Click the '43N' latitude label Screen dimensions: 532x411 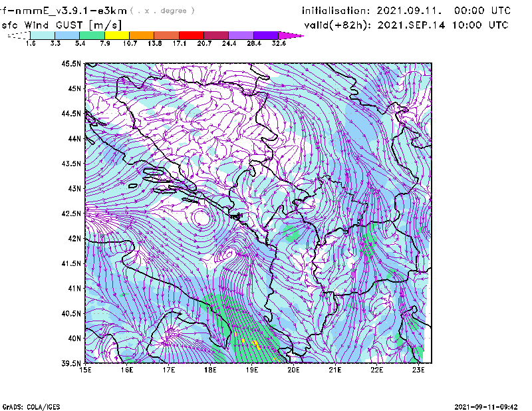[x=74, y=188]
